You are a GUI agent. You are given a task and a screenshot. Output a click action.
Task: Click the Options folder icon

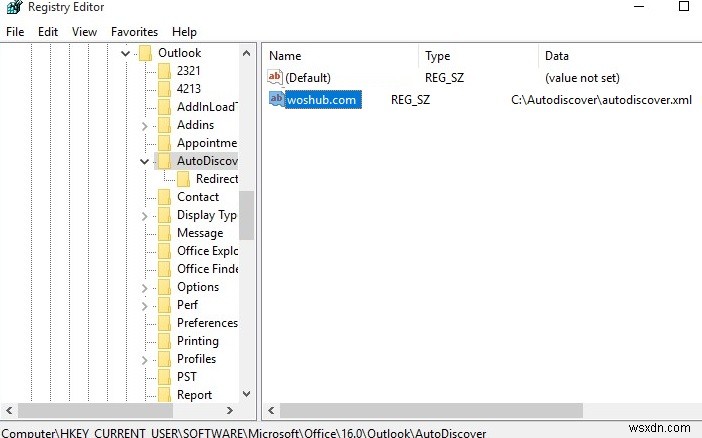tap(164, 287)
